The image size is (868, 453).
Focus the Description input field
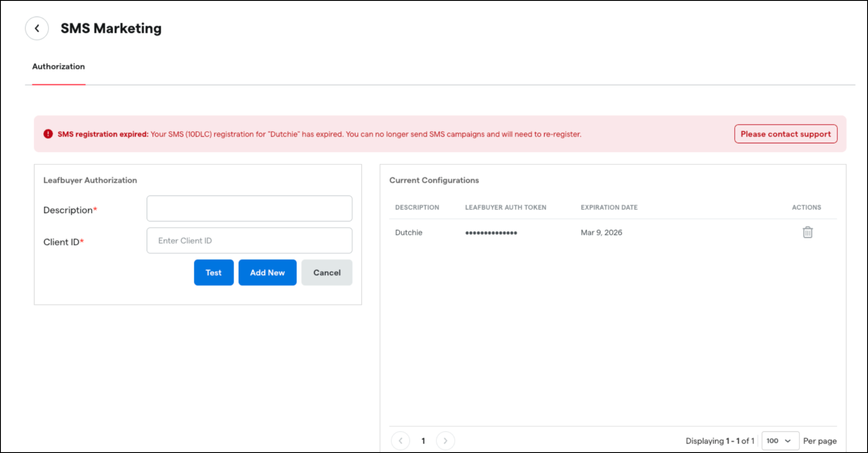[250, 208]
